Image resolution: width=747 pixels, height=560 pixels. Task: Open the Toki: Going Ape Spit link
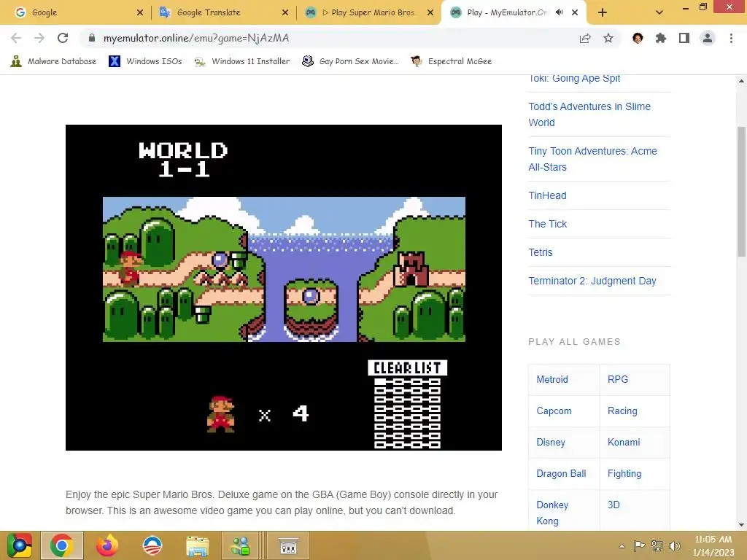coord(574,79)
